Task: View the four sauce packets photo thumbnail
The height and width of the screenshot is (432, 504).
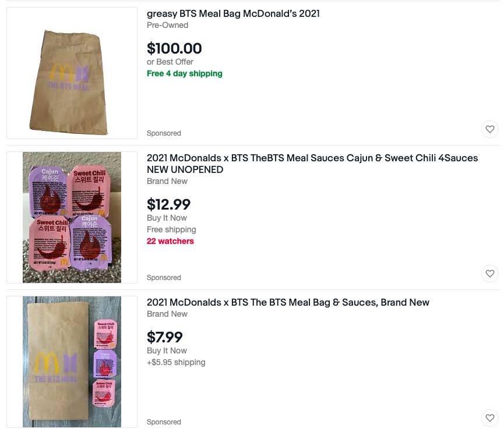Action: [x=72, y=217]
